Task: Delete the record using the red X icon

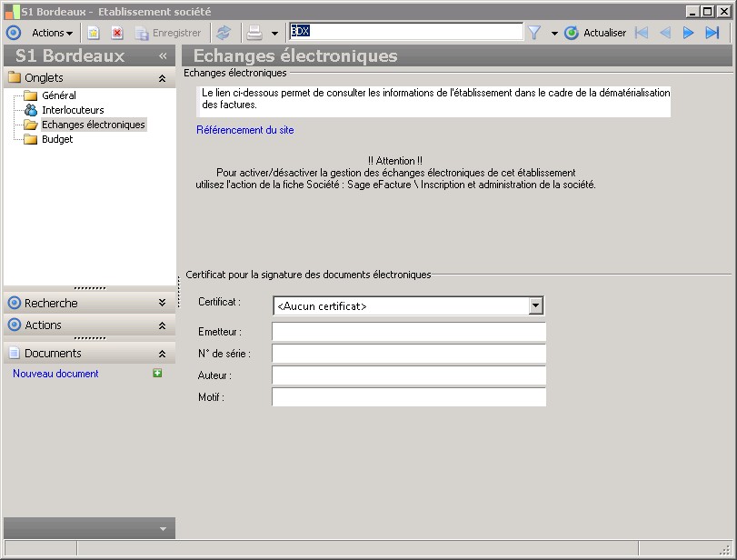Action: [117, 33]
